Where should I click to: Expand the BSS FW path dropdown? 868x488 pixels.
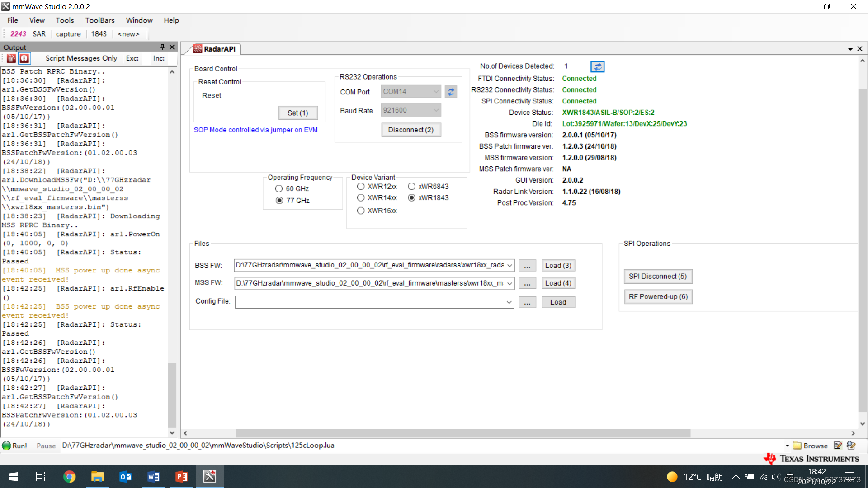509,266
